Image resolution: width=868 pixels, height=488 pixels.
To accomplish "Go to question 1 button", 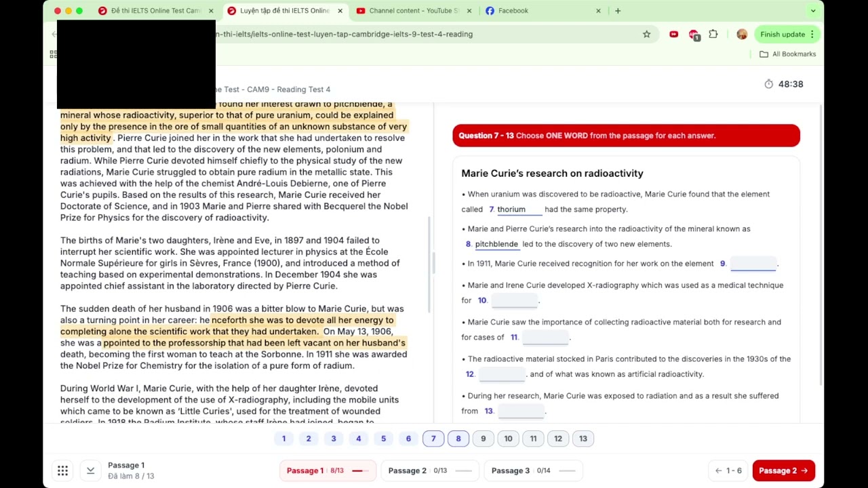I will click(x=283, y=439).
